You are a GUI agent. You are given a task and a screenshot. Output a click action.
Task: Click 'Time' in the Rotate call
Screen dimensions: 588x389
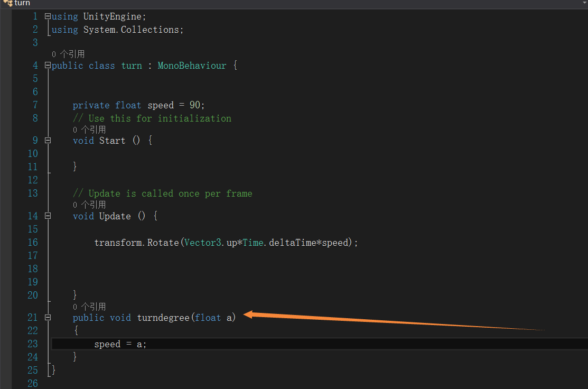[x=253, y=243]
